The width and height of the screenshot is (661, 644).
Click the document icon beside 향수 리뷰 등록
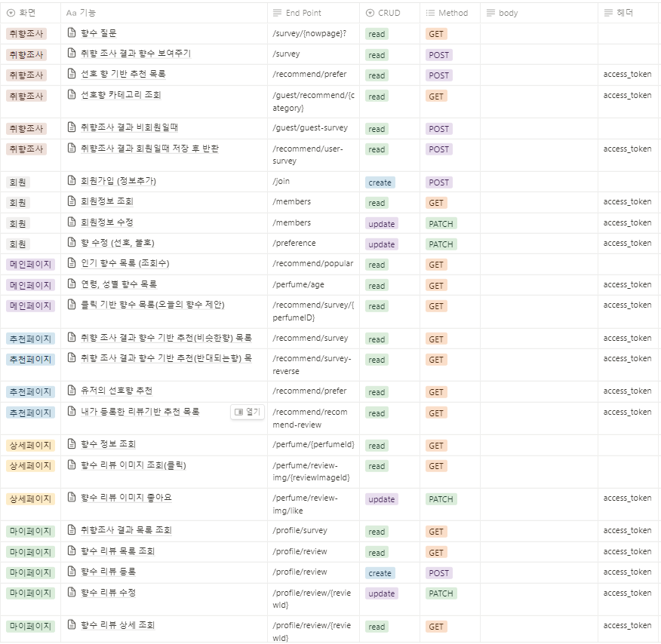point(71,572)
